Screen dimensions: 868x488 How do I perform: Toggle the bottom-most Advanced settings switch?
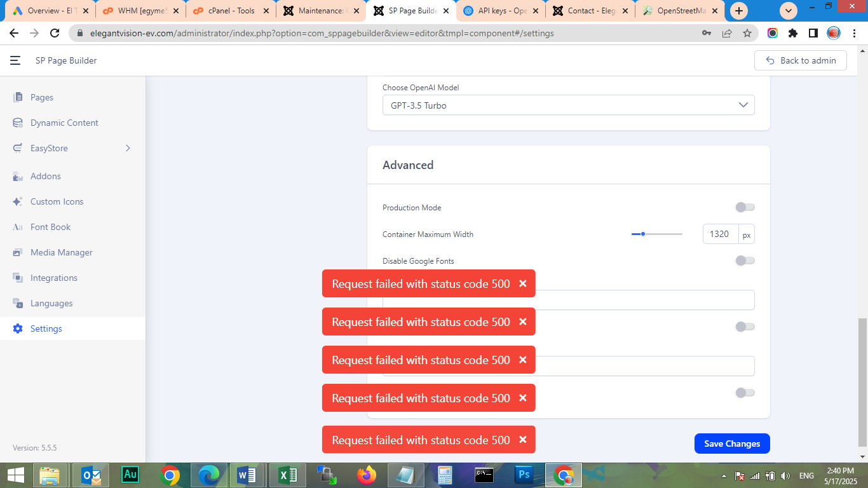click(745, 393)
